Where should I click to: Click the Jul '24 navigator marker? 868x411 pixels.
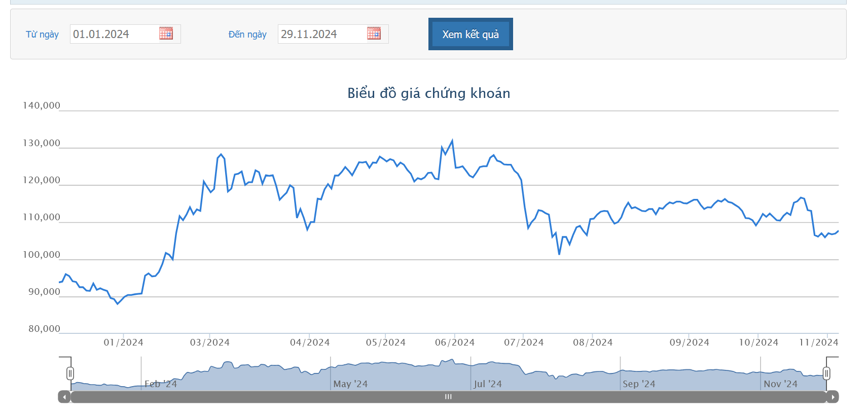[x=488, y=384]
